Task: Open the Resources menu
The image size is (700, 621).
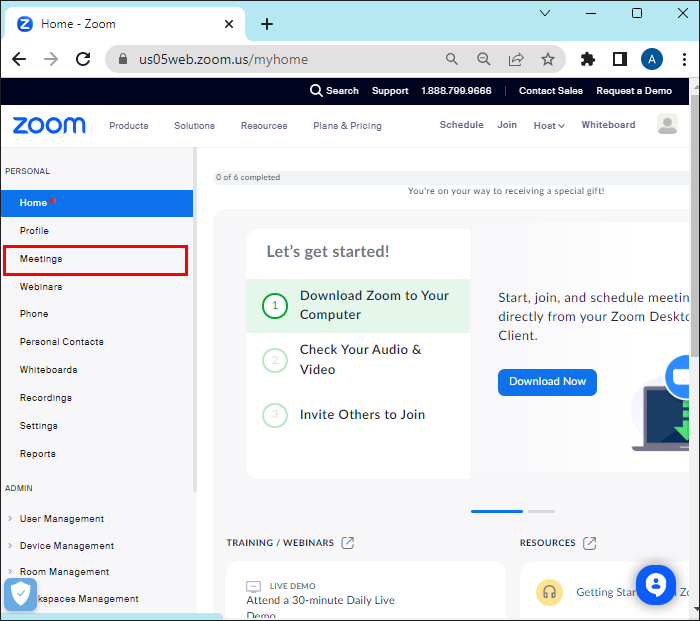Action: point(264,126)
